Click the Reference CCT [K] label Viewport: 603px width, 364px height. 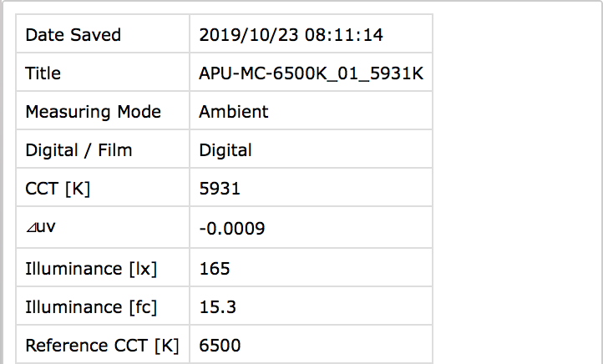102,345
